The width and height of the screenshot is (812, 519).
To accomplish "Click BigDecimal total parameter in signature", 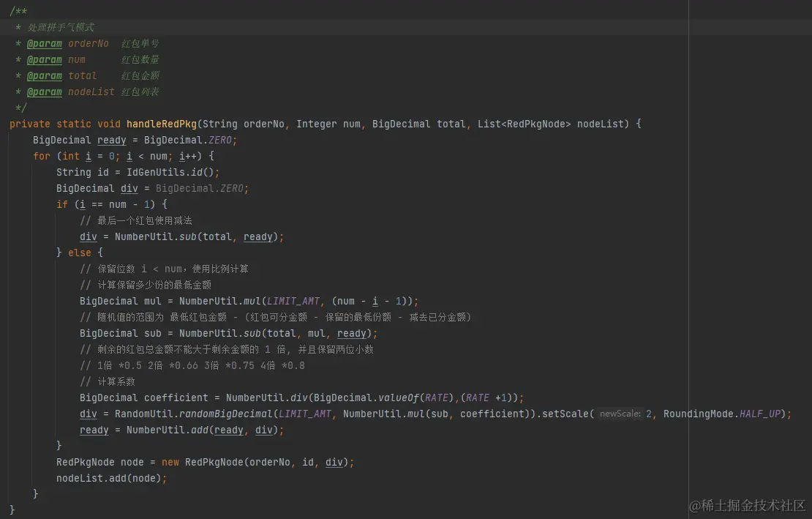I will coord(419,124).
